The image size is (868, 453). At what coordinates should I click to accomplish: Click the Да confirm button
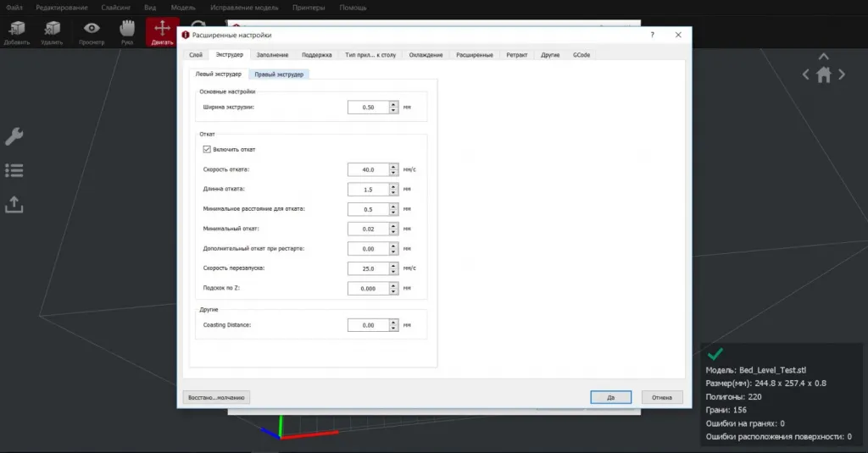pyautogui.click(x=611, y=397)
